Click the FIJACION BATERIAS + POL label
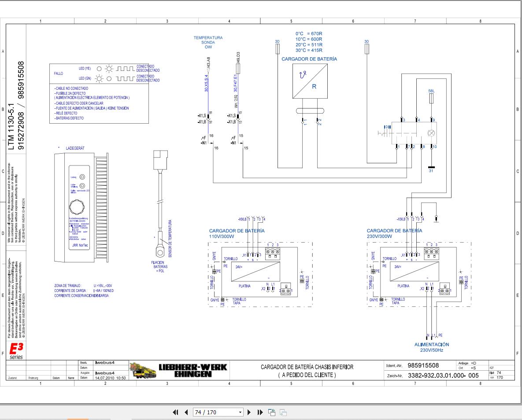The height and width of the screenshot is (420, 522). 160,267
